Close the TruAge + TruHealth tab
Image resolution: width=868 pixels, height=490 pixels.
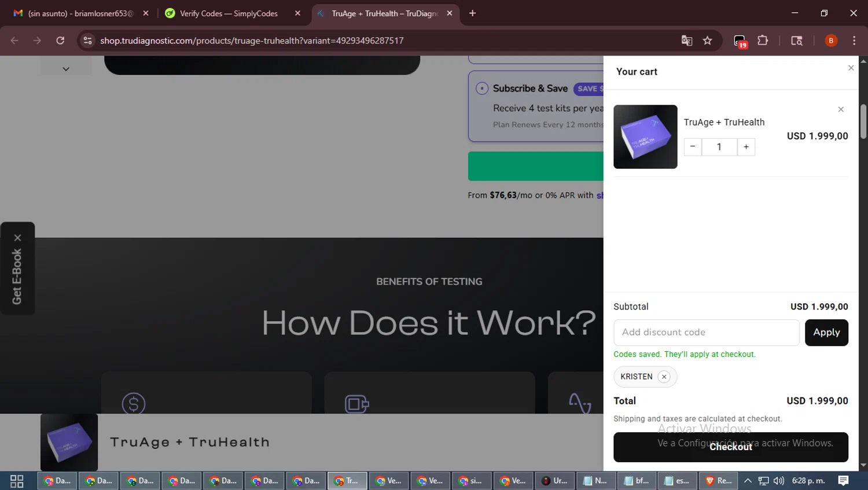(x=450, y=13)
